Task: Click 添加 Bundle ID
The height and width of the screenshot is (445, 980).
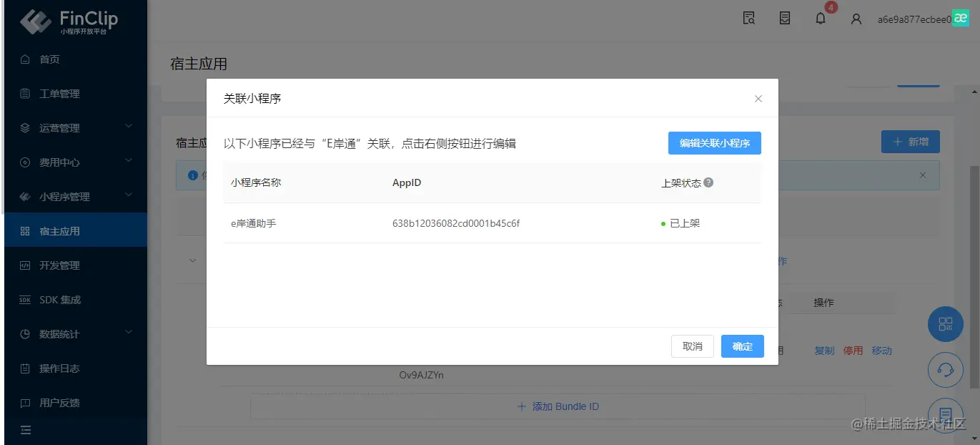Action: 558,406
